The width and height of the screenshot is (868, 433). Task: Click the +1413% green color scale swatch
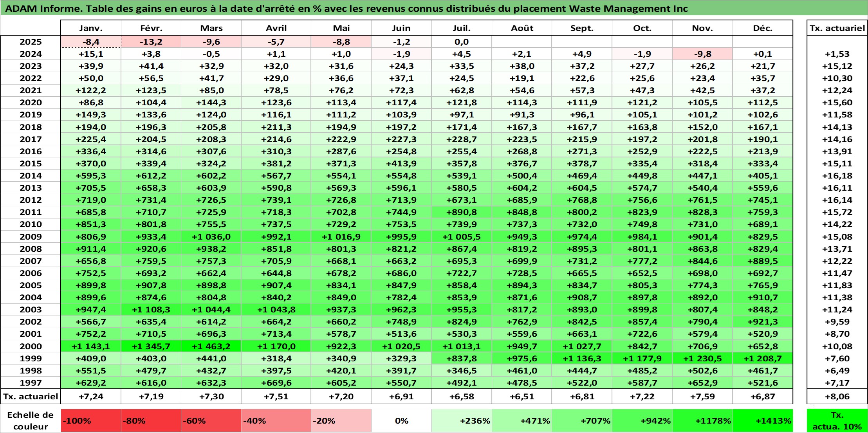763,421
